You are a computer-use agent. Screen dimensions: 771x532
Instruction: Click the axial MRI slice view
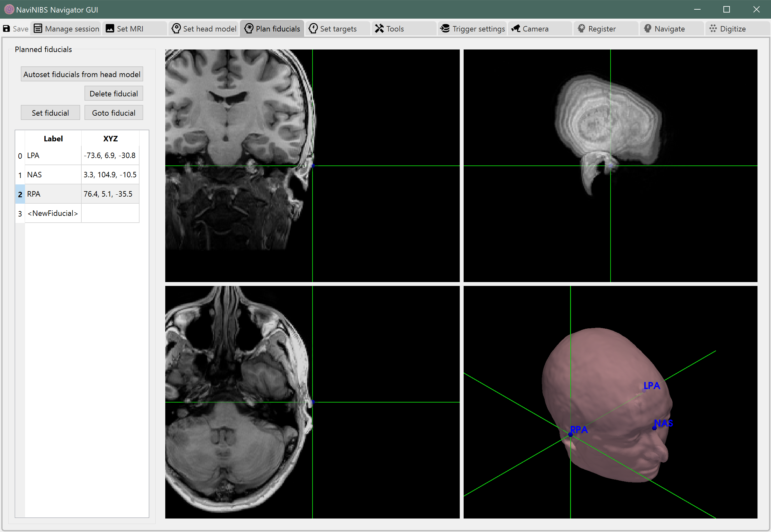tap(312, 402)
